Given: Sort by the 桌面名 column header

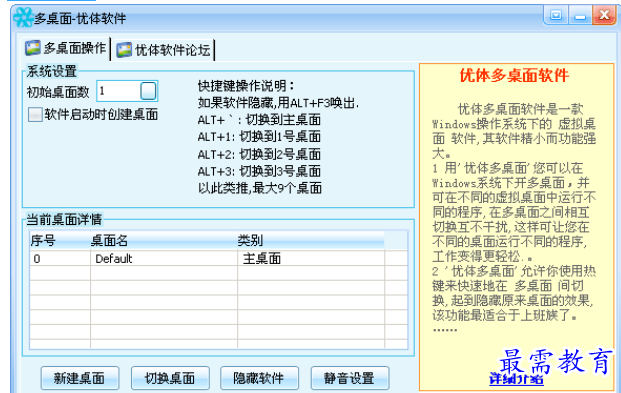Looking at the screenshot, I should click(164, 240).
